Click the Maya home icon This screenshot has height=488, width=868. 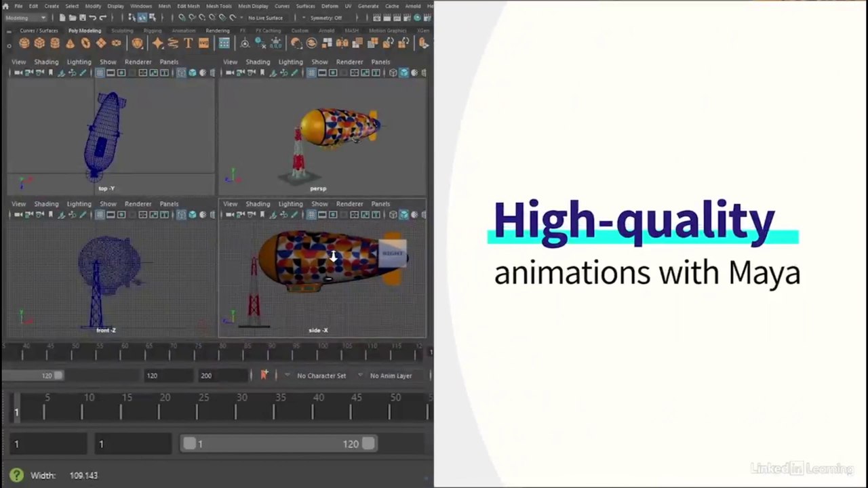[5, 6]
